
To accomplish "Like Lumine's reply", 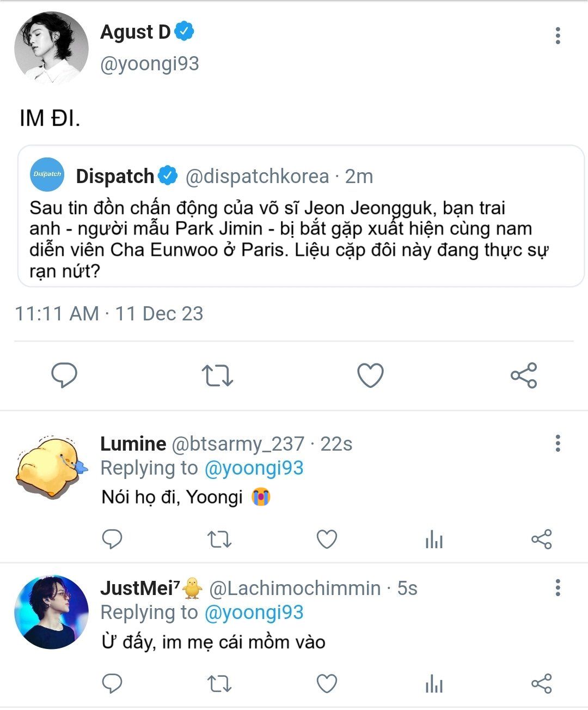I will (x=327, y=539).
